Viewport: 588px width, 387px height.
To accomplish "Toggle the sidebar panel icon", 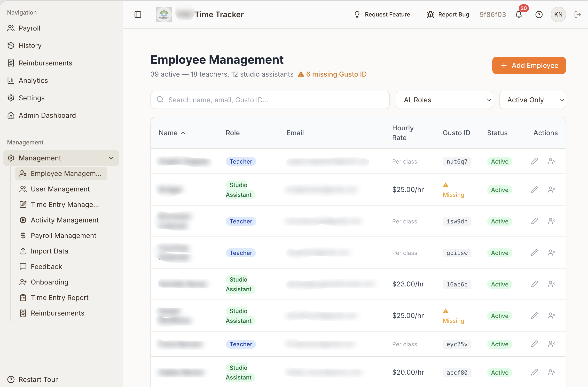I will pyautogui.click(x=138, y=15).
